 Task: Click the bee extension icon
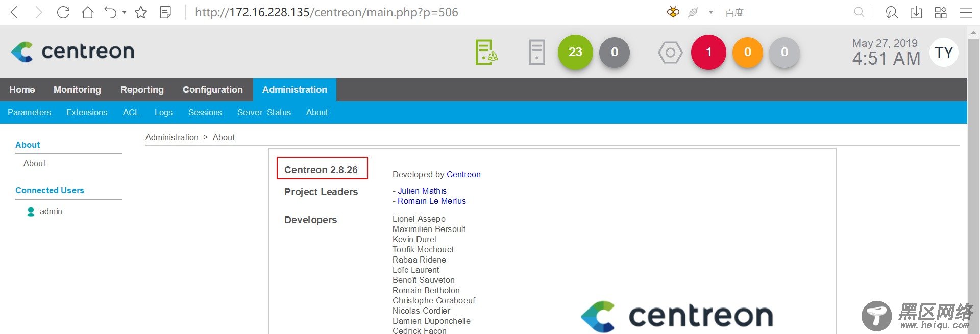point(673,12)
